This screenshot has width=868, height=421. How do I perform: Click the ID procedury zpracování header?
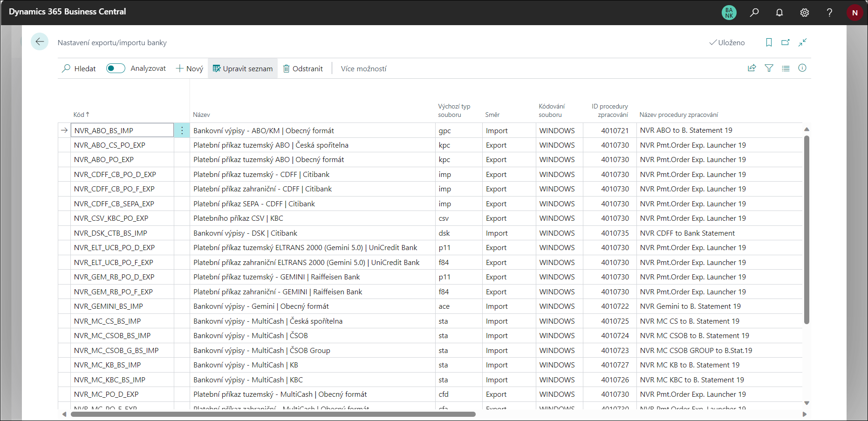[610, 110]
